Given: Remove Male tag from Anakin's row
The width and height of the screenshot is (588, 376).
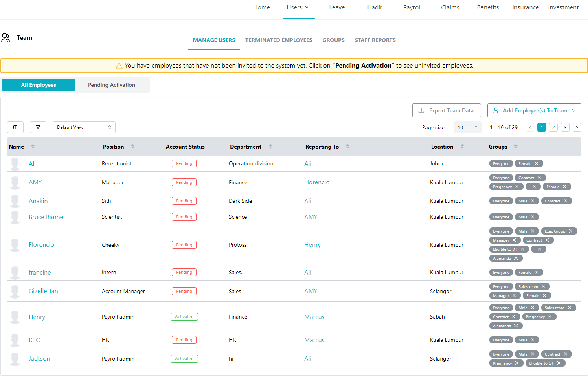Looking at the screenshot, I should click(x=533, y=201).
